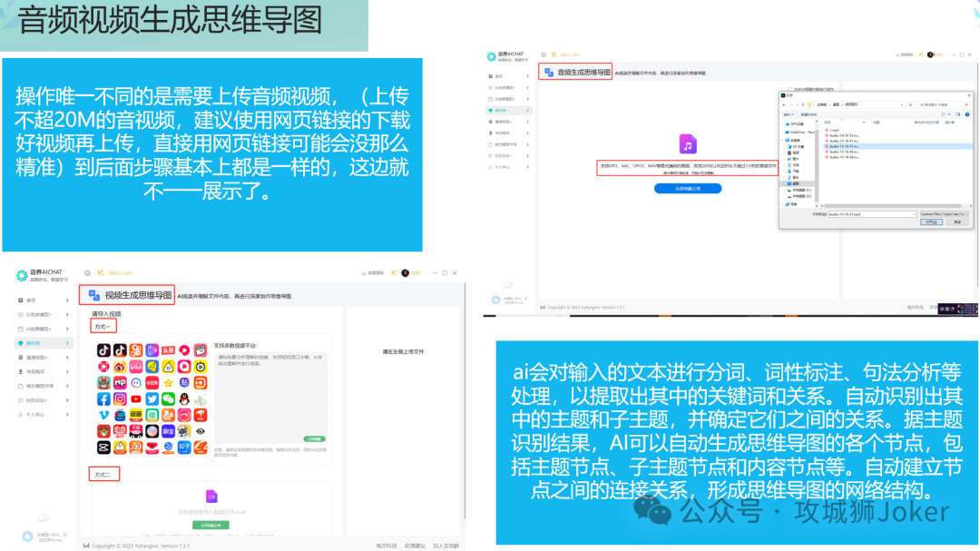Click the Twitter bird platform icon

(152, 399)
